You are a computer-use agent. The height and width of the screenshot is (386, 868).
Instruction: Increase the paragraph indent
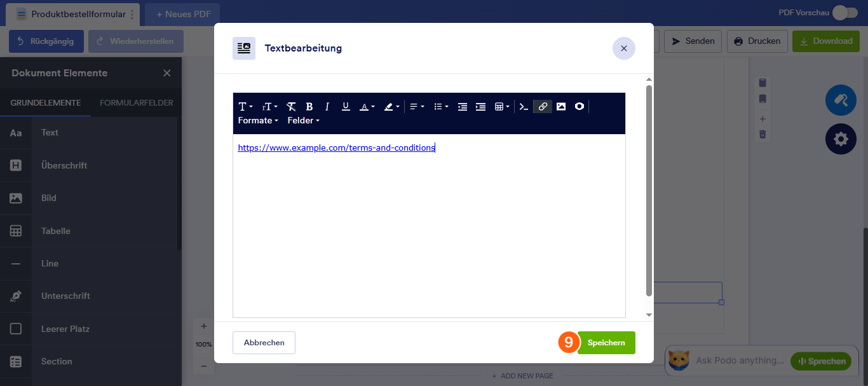pyautogui.click(x=480, y=107)
